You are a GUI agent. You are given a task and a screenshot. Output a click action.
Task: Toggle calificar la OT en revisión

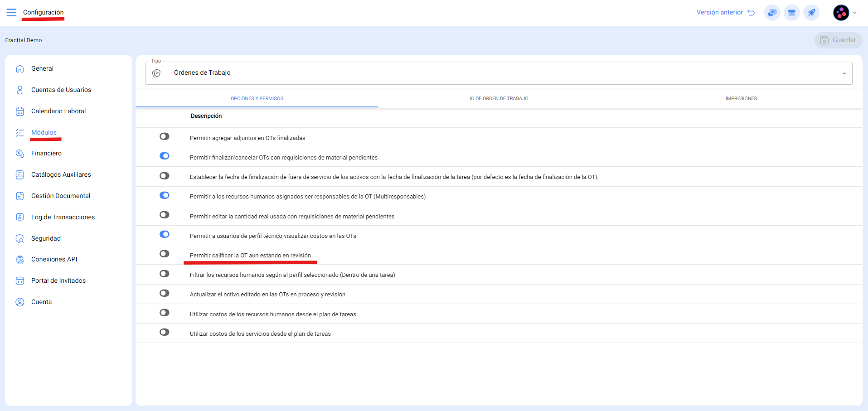point(164,254)
